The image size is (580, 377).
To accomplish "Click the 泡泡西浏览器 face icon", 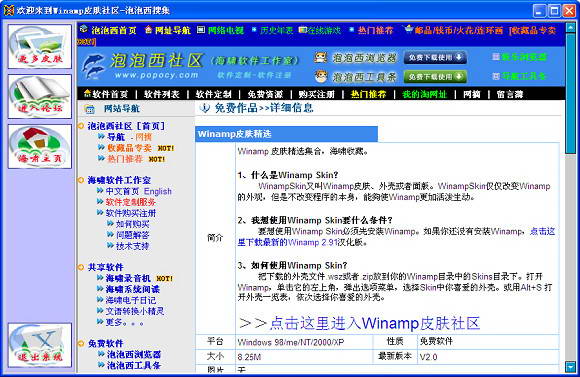I will point(321,57).
